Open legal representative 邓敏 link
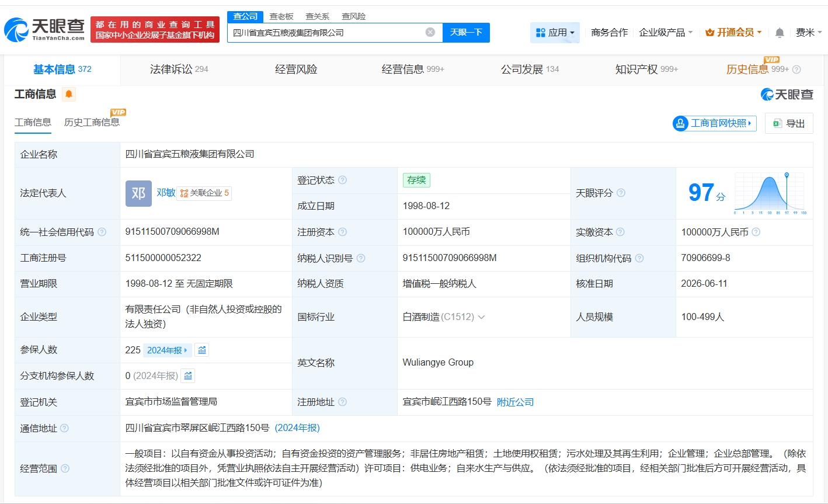 166,193
